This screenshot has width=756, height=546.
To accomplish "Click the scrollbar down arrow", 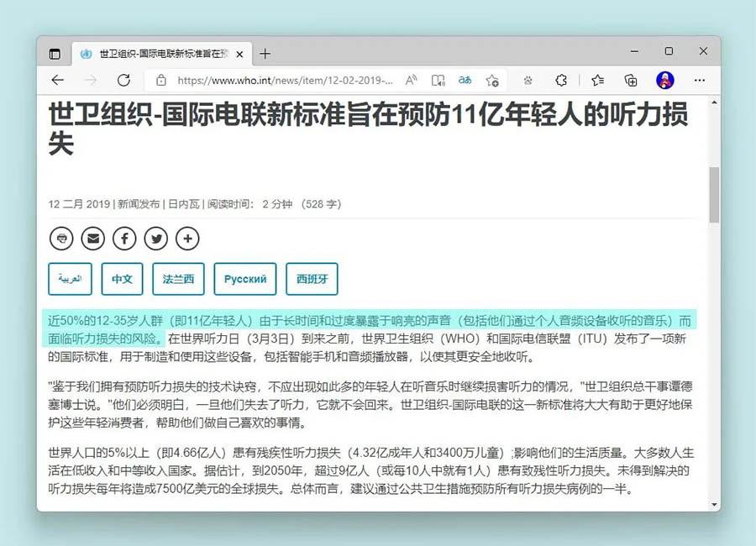I will click(714, 505).
